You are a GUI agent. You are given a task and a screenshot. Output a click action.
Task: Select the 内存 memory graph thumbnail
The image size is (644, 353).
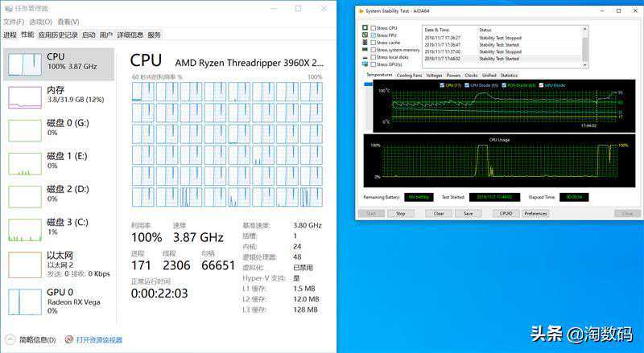coord(24,96)
